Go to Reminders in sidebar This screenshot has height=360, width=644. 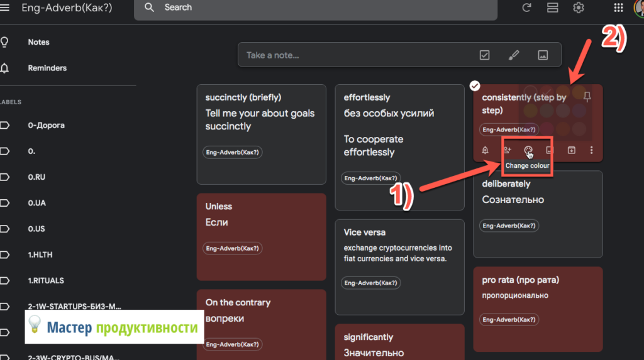[x=47, y=68]
